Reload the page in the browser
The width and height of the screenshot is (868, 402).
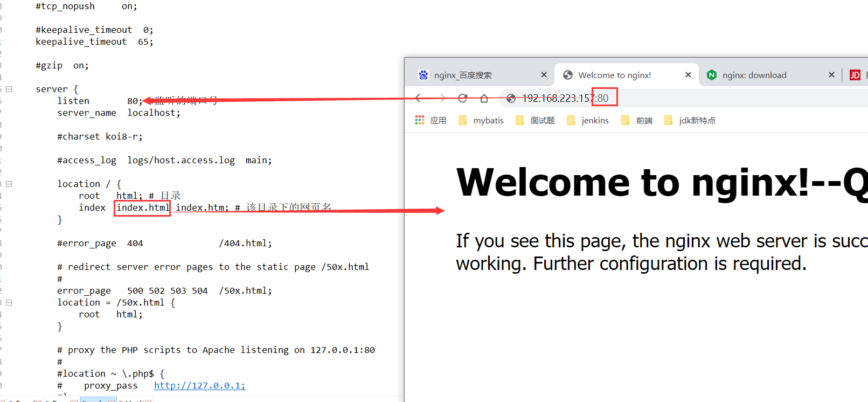[x=462, y=98]
